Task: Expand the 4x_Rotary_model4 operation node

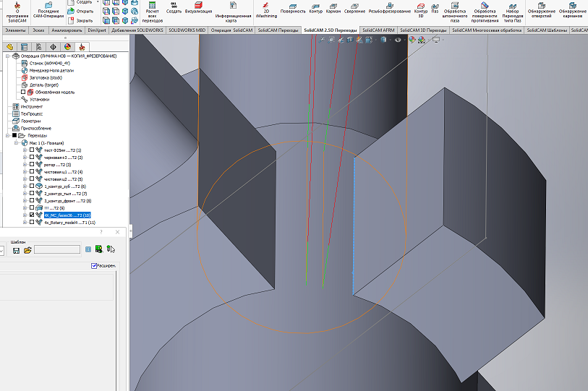Action: [25, 222]
